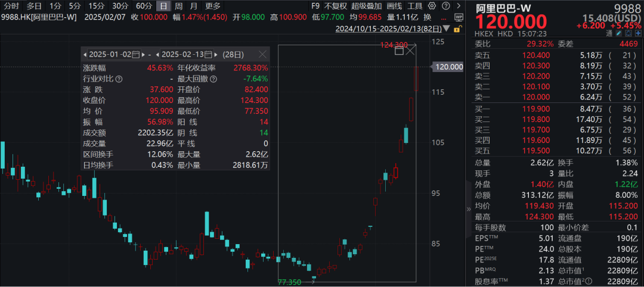This screenshot has height=287, width=644.
Task: Select the 15分 period tab
Action: 96,6
